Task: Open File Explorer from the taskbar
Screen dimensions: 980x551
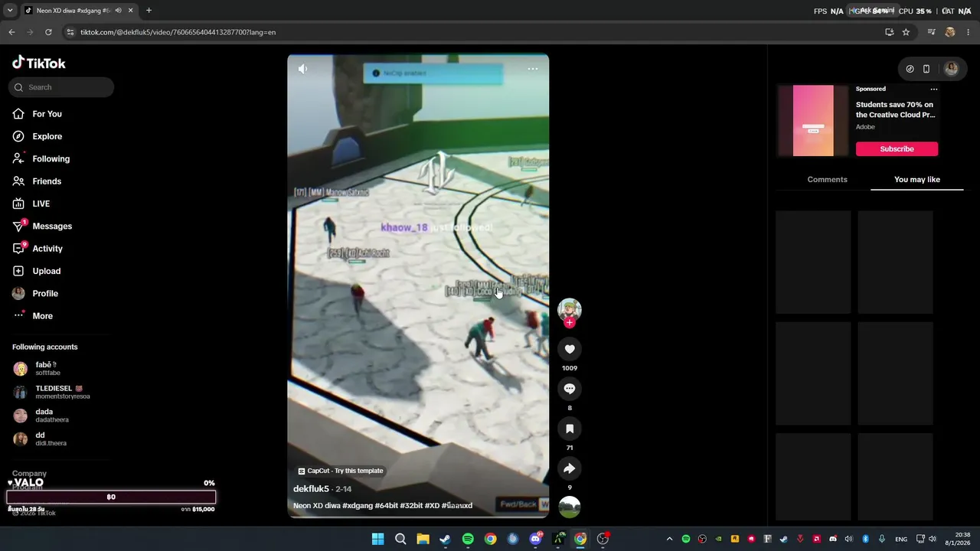Action: (423, 539)
